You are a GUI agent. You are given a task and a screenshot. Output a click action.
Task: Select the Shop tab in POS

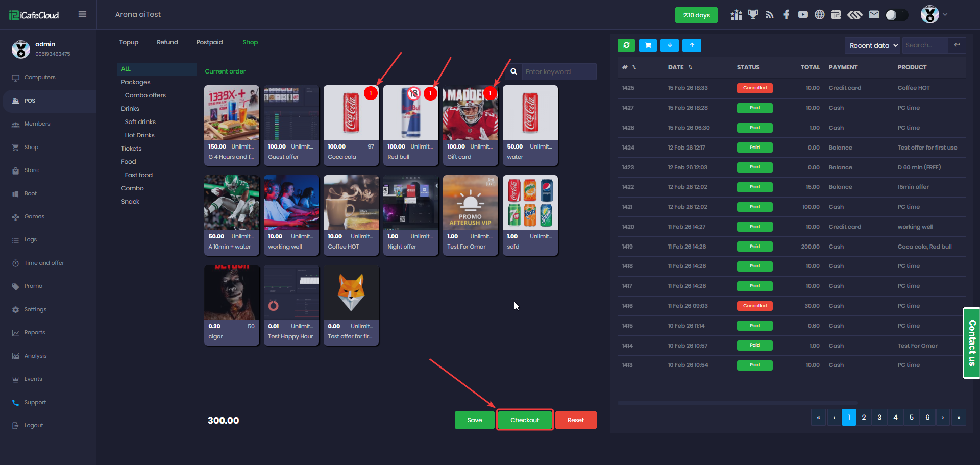point(250,42)
